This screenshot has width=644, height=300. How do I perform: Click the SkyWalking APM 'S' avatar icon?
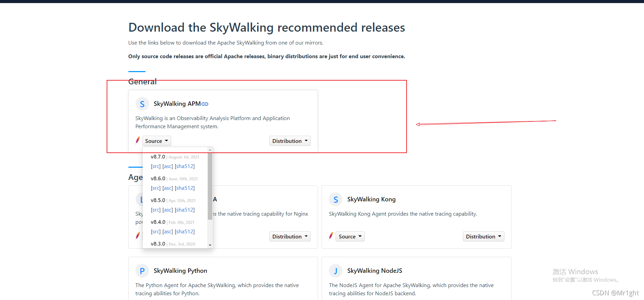142,104
